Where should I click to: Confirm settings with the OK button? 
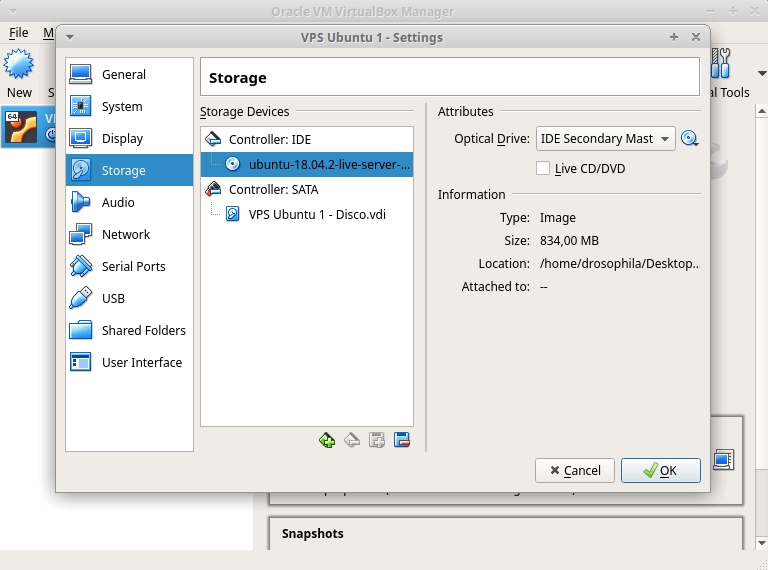660,470
